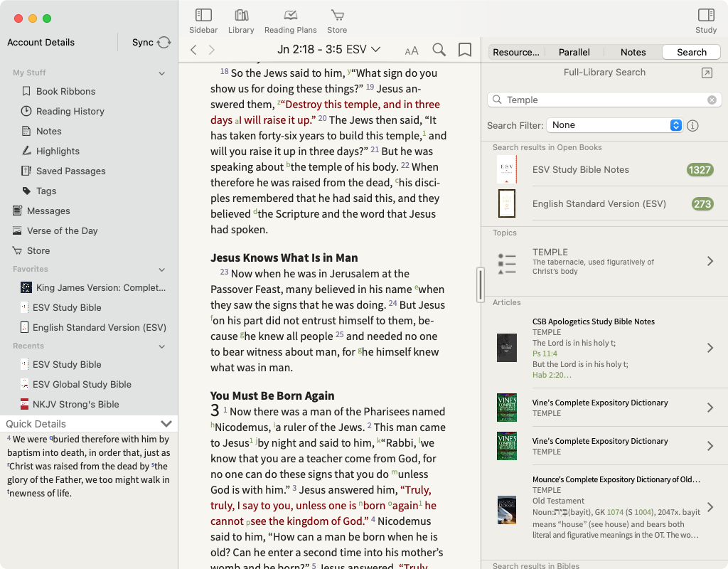Collapse the My Stuff section
The image size is (728, 569).
coord(161,73)
